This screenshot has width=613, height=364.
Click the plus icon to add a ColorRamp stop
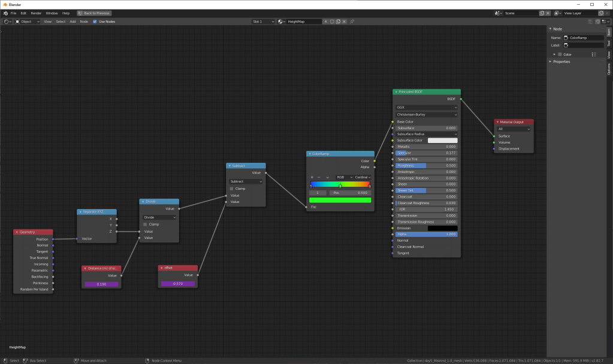click(x=312, y=177)
